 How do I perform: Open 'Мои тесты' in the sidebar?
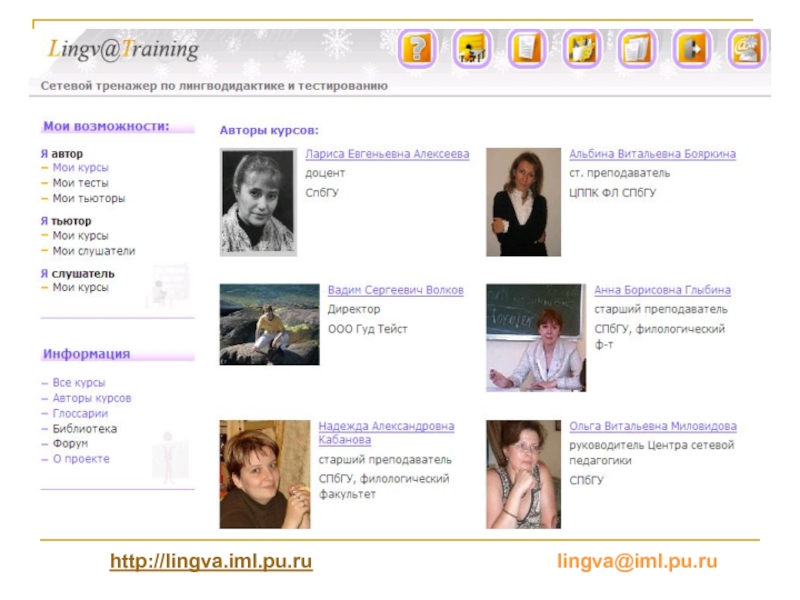pos(81,183)
